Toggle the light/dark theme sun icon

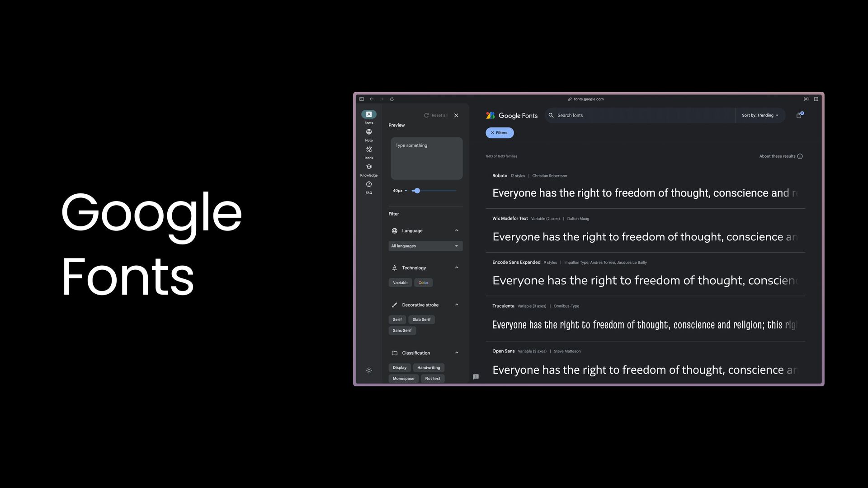pyautogui.click(x=369, y=371)
